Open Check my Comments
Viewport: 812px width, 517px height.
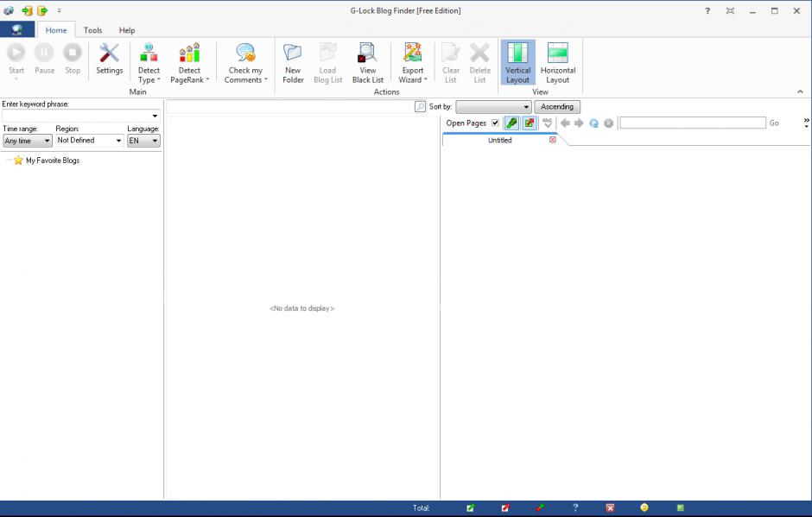(245, 63)
